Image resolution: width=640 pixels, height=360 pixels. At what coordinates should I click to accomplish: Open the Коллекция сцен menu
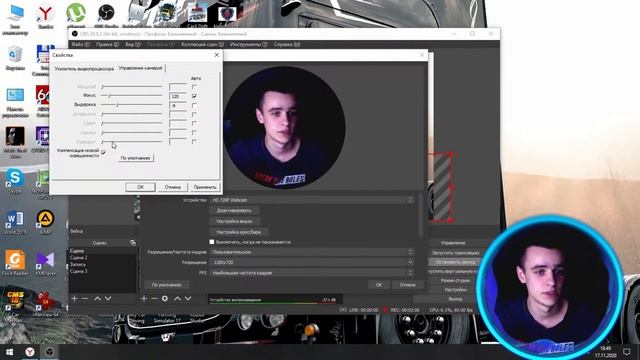coord(202,44)
